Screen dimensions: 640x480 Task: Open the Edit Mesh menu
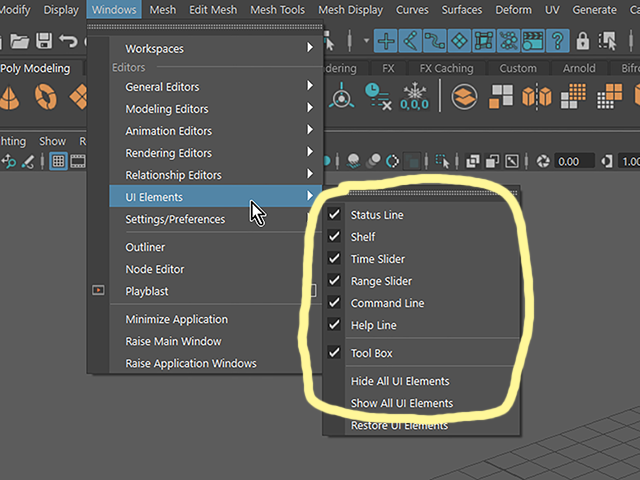tap(213, 9)
